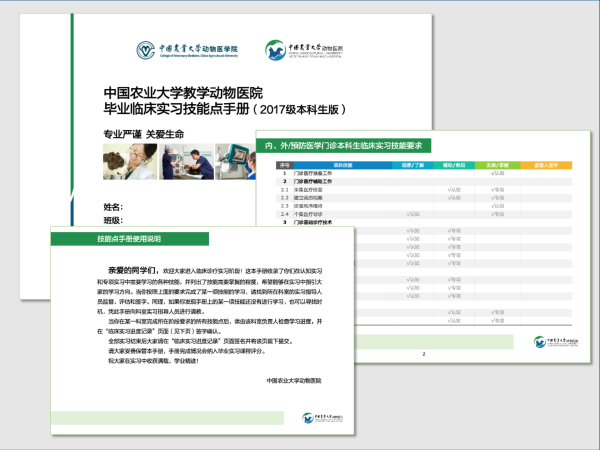The image size is (600, 450).
Task: Click bold table row '门诊基础诊疗技术'
Action: point(424,222)
